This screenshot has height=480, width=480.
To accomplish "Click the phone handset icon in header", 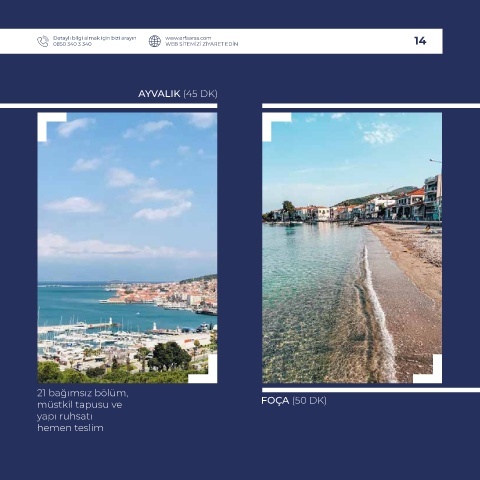I will [43, 41].
